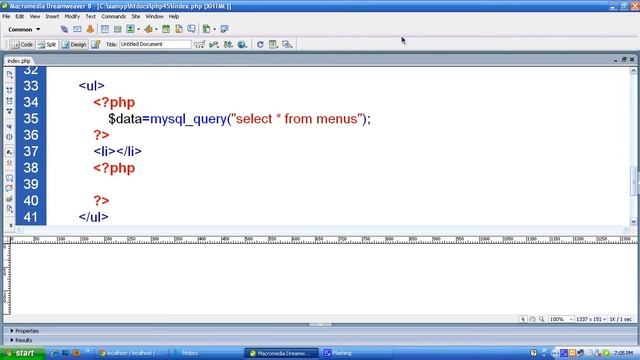Click the Media insert icon
The height and width of the screenshot is (360, 640).
(149, 29)
